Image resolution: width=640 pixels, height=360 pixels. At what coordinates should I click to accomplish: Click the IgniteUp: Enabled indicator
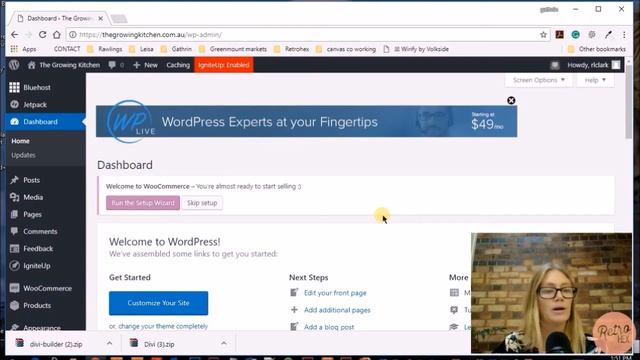(x=224, y=65)
